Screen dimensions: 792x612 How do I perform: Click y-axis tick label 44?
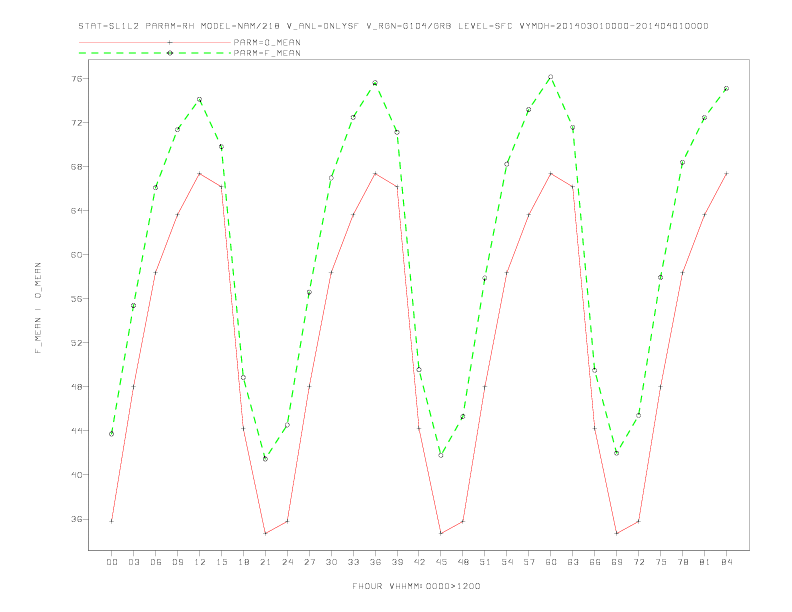coord(79,431)
